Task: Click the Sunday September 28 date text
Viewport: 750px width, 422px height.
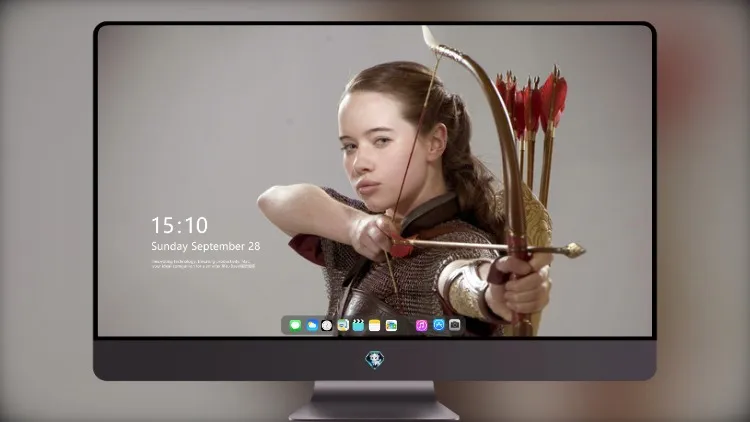Action: coord(206,246)
